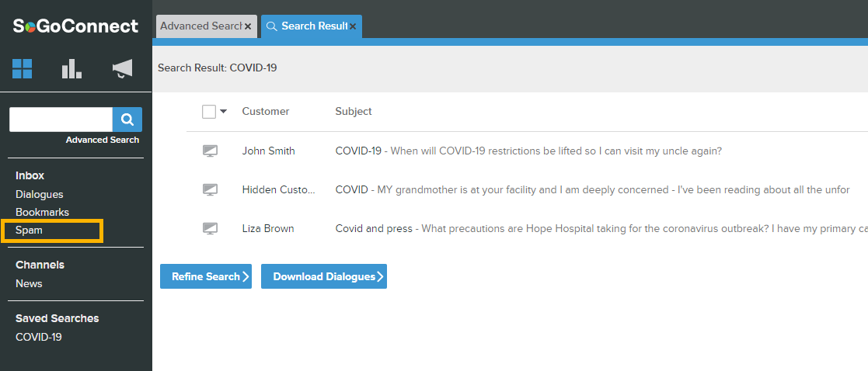868x371 pixels.
Task: Open the megaphone announcements icon
Action: click(122, 68)
